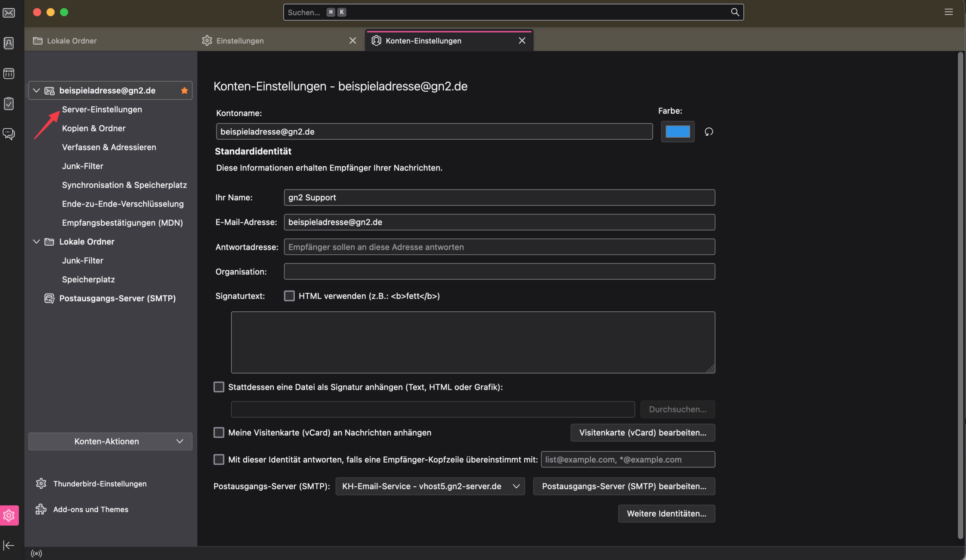Select Postausgangs-Server (SMTP) in tree
Screen dimensions: 966x560
click(118, 298)
